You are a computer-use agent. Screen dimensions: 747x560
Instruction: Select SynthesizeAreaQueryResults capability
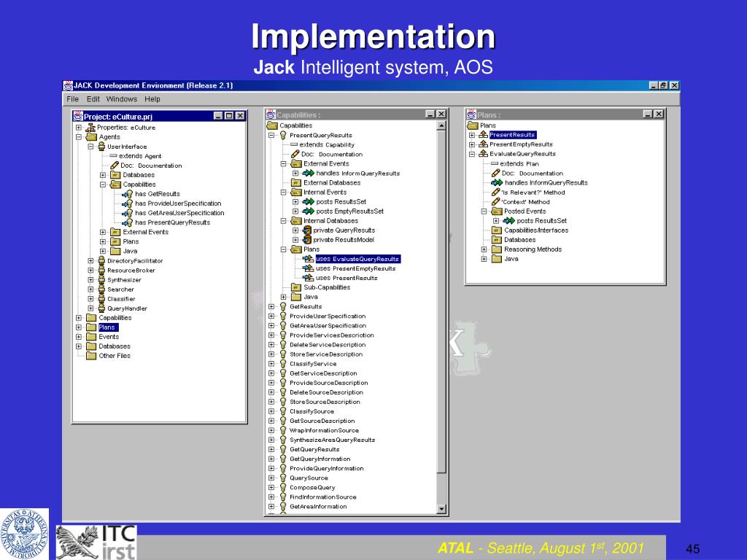pos(332,440)
